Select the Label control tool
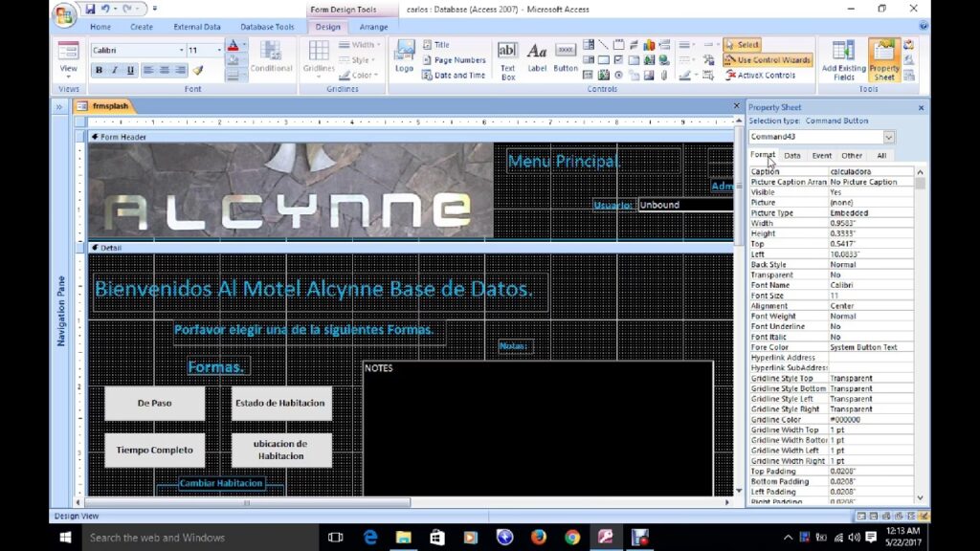 (537, 57)
